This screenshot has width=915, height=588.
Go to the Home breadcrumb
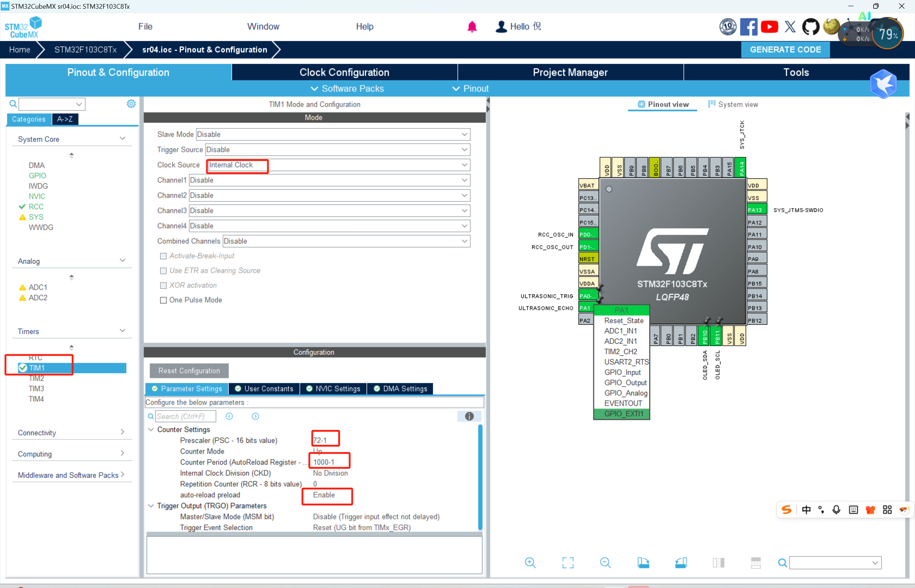point(20,50)
